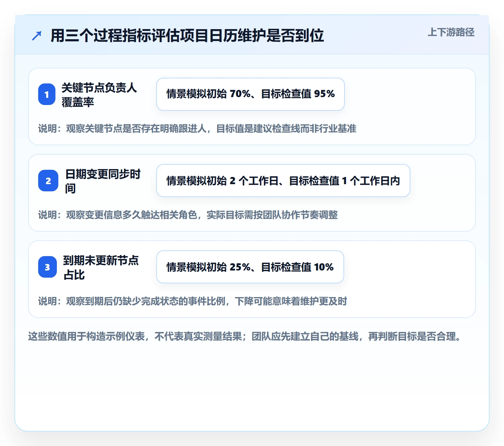This screenshot has width=504, height=446.
Task: Select the 日期变更同步时间 metric title
Action: 103,181
